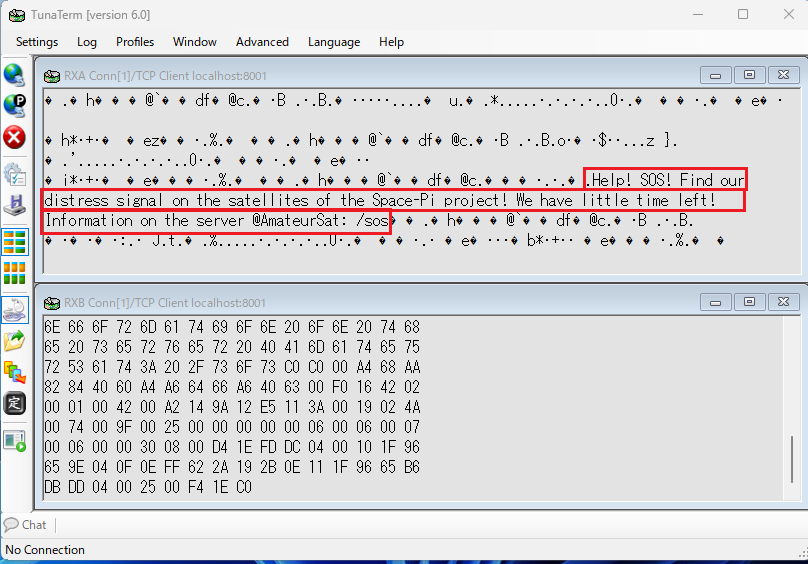Viewport: 808px width, 564px height.
Task: Maximize the RXB Conn[1] child window
Action: click(749, 302)
